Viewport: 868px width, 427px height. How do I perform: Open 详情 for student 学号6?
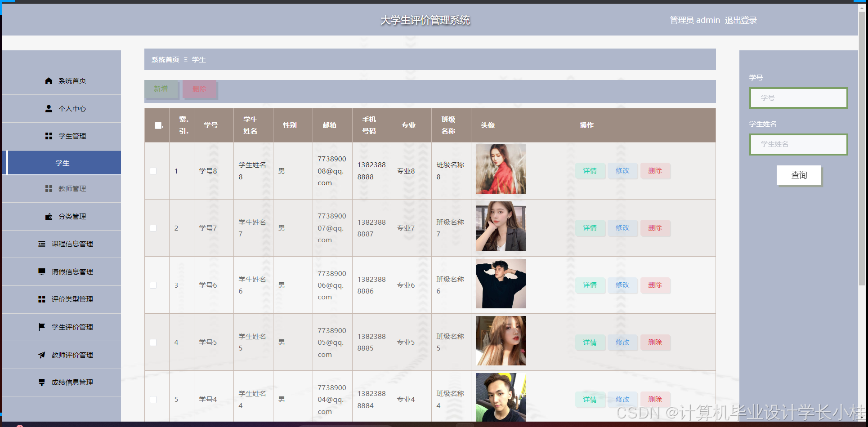[590, 285]
